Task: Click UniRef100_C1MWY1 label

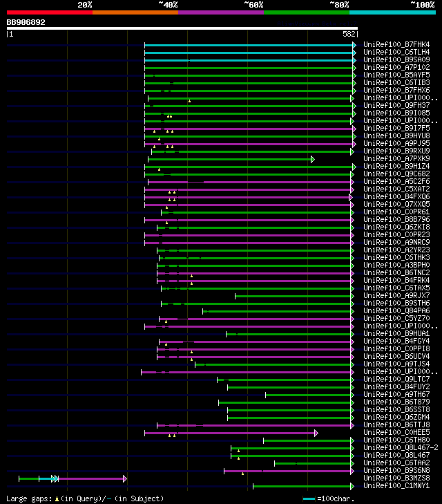Action: pyautogui.click(x=396, y=485)
